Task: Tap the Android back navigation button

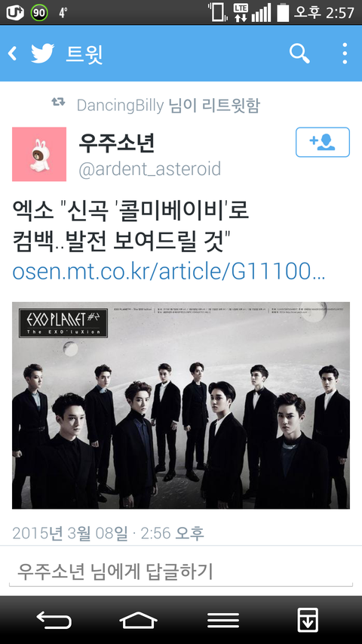Action: pos(54,620)
